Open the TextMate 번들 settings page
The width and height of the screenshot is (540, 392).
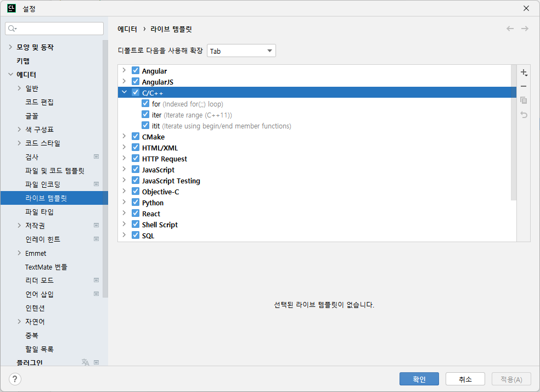pyautogui.click(x=46, y=267)
